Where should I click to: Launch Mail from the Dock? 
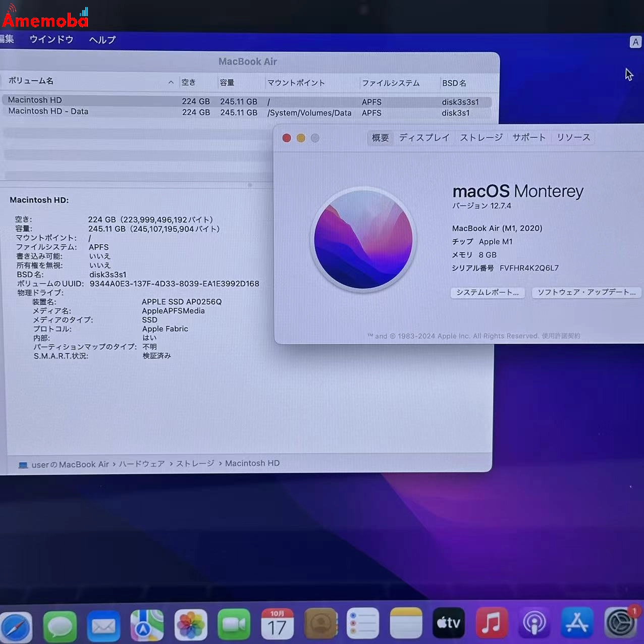[103, 626]
